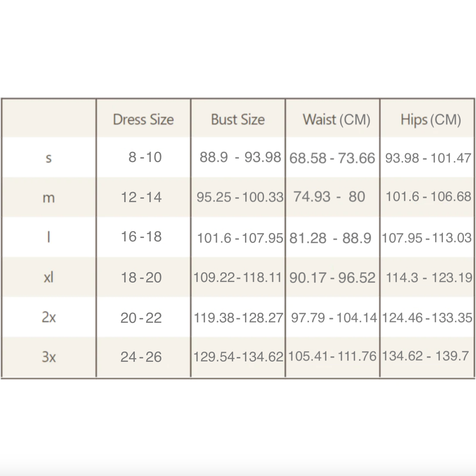
Task: Click the waist 74.93 - 80 cell
Action: (329, 197)
